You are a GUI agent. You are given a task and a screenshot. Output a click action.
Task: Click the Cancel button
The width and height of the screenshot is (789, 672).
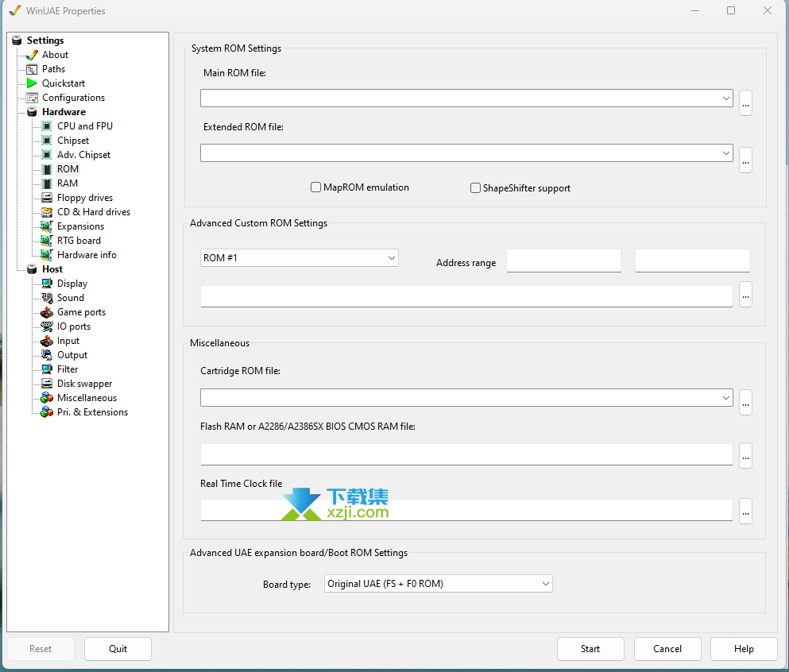(667, 649)
